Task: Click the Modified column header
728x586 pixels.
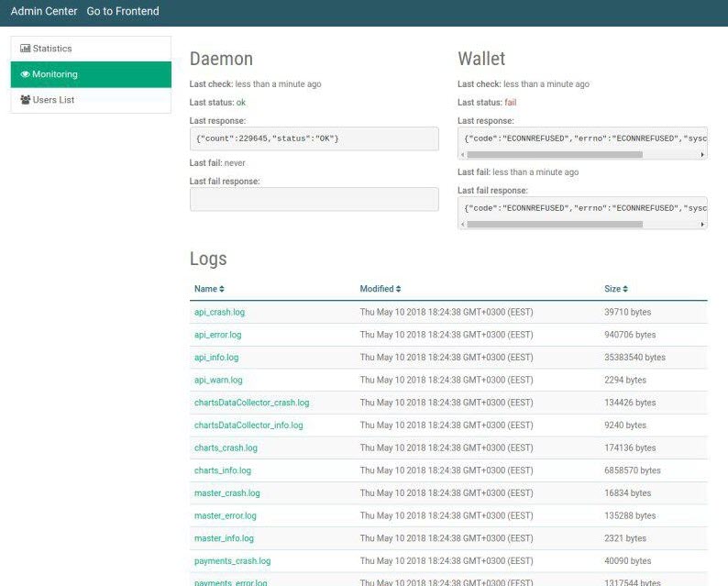Action: [x=381, y=289]
